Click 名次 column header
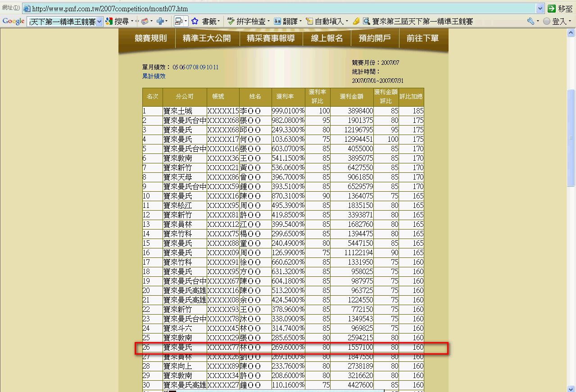This screenshot has width=576, height=392. (153, 97)
